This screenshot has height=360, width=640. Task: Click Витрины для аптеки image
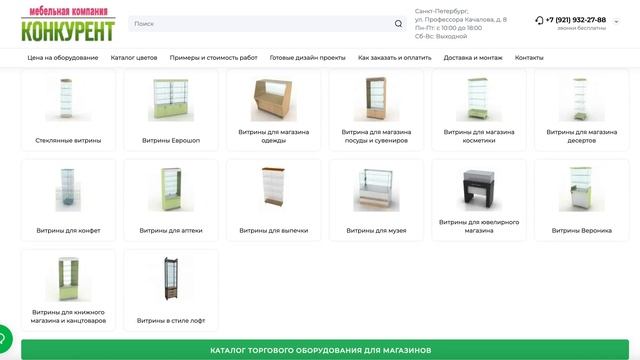point(171,189)
